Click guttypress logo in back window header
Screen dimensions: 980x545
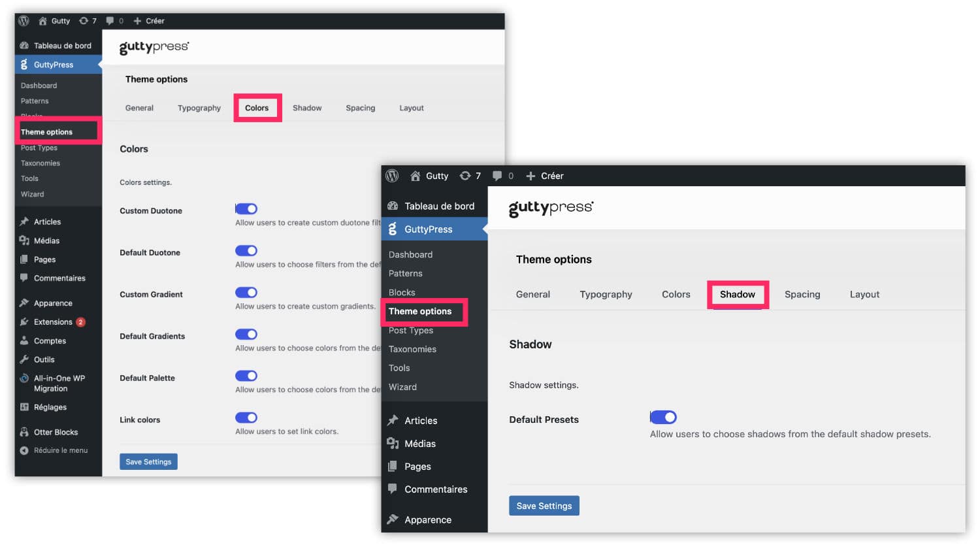pyautogui.click(x=154, y=48)
